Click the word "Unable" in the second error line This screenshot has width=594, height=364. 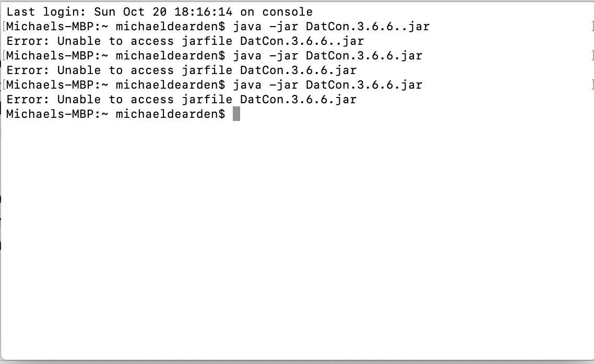click(x=79, y=70)
